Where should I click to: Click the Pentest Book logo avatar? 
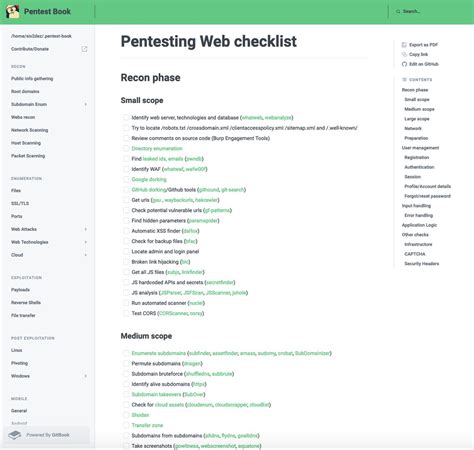click(13, 11)
